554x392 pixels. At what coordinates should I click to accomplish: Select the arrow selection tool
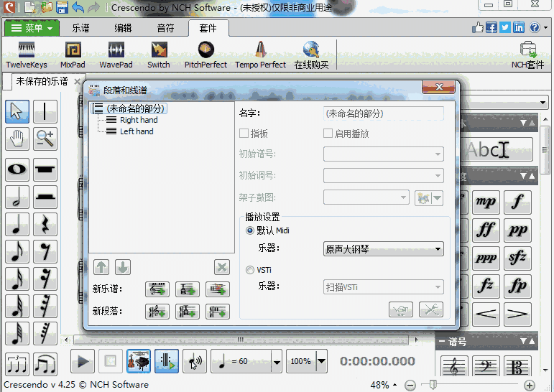point(17,111)
